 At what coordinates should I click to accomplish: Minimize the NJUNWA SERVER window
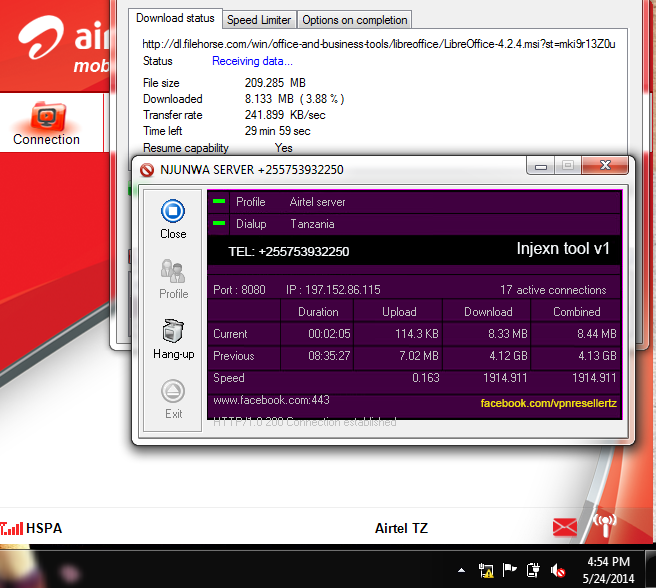(x=539, y=166)
